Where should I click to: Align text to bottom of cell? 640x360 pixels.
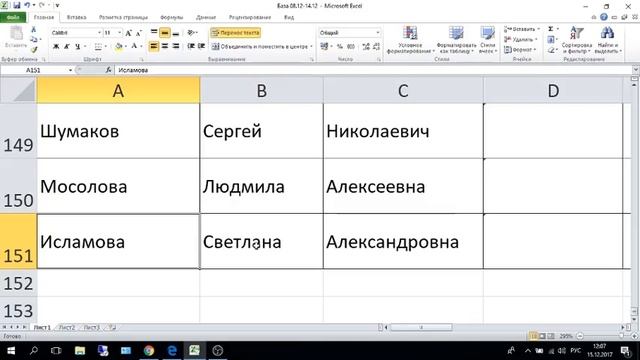point(176,32)
